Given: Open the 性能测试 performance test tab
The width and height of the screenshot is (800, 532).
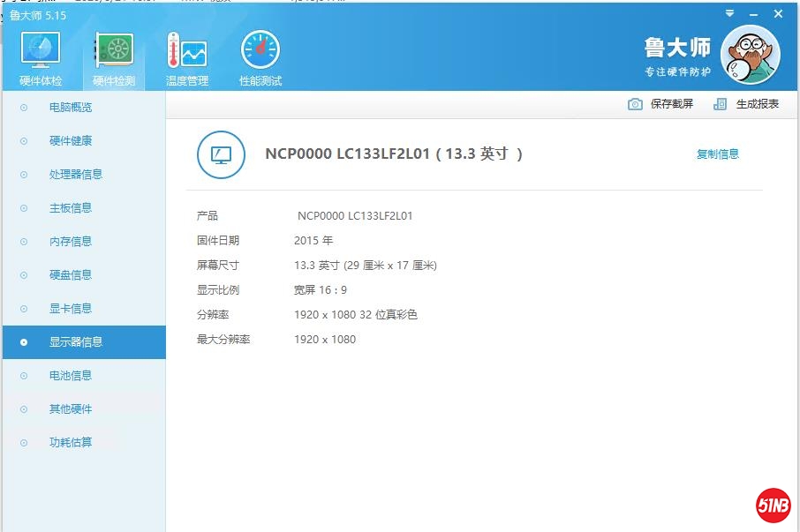Looking at the screenshot, I should coord(260,58).
